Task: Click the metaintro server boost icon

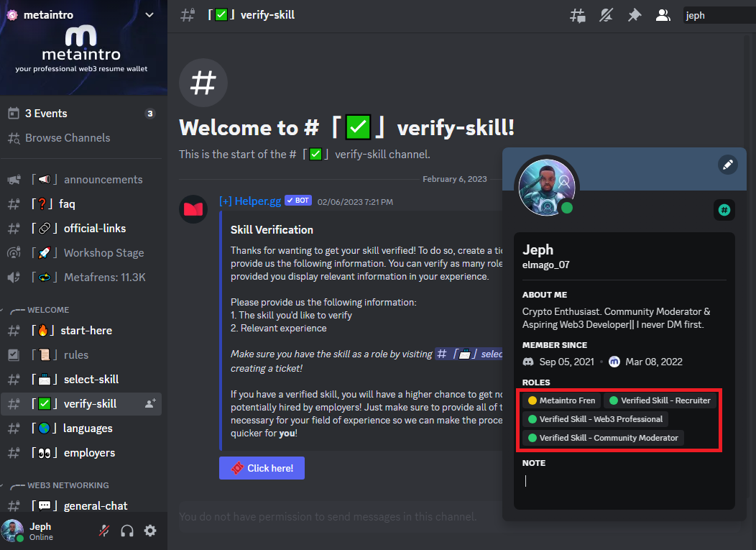Action: click(x=12, y=15)
